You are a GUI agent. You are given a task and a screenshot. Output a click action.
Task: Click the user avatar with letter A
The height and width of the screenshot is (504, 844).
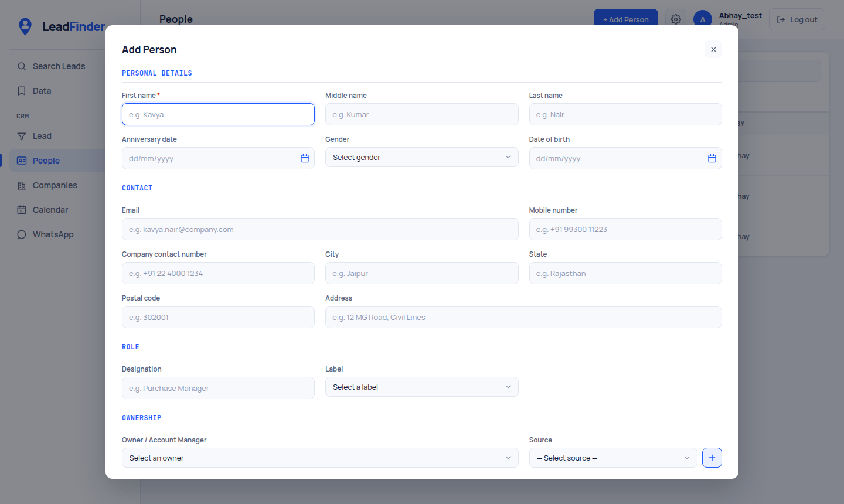coord(703,19)
